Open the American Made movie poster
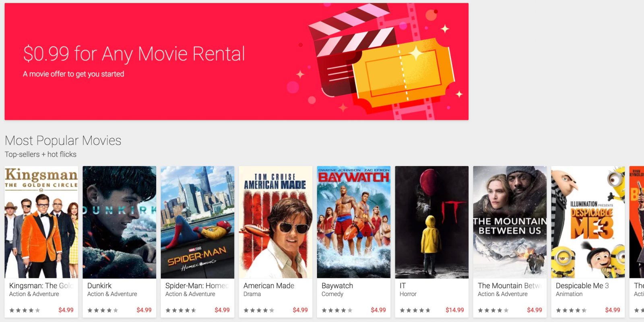The height and width of the screenshot is (322, 644). point(276,222)
